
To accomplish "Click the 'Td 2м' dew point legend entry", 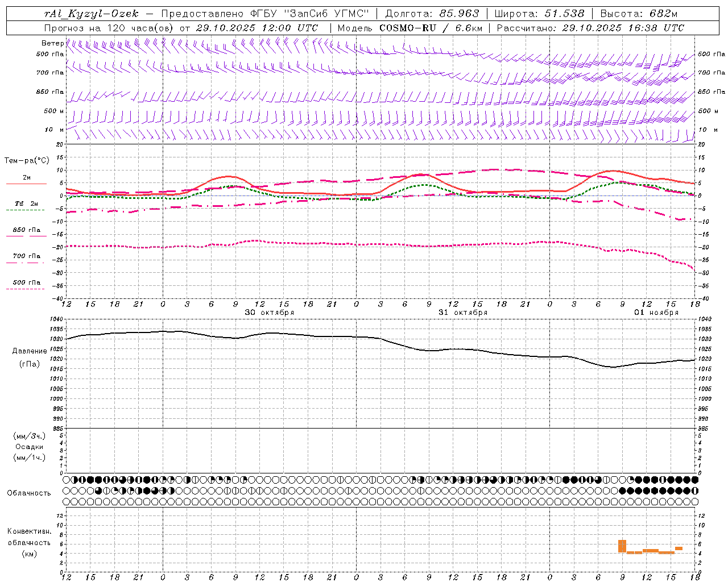I will tap(27, 203).
